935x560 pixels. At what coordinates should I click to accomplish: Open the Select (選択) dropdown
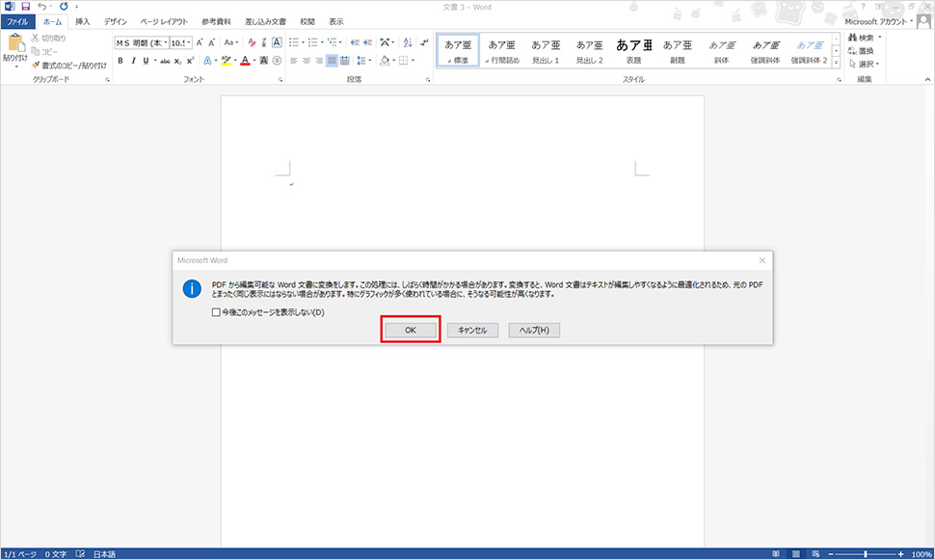coord(865,64)
